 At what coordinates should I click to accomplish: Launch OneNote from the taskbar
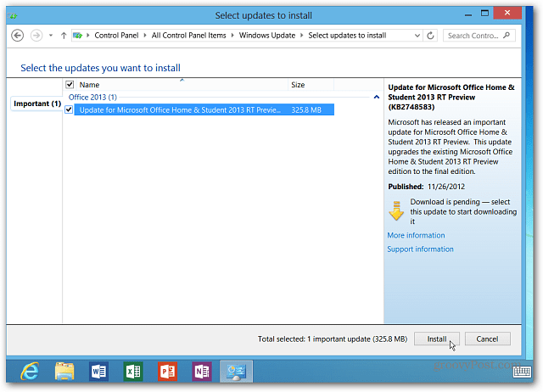202,372
